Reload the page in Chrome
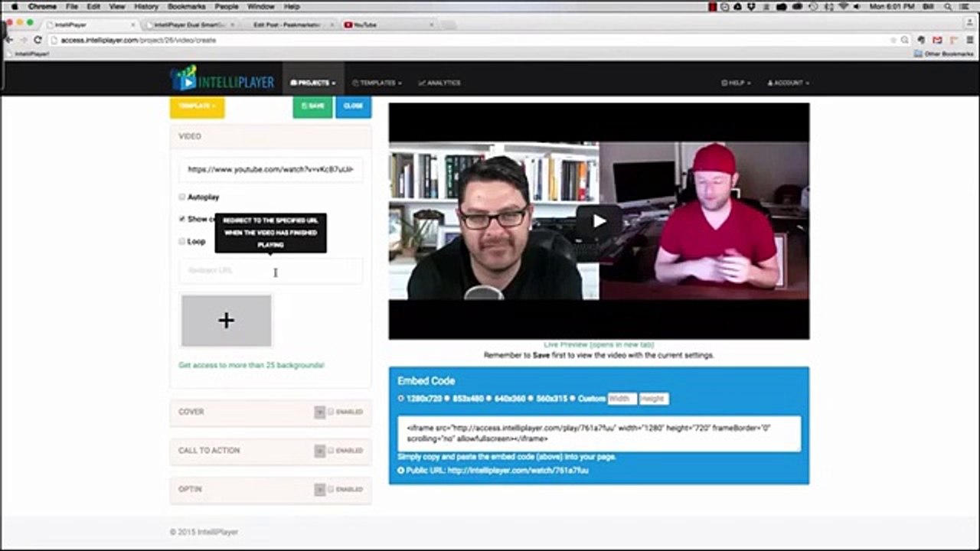The image size is (980, 551). click(37, 40)
